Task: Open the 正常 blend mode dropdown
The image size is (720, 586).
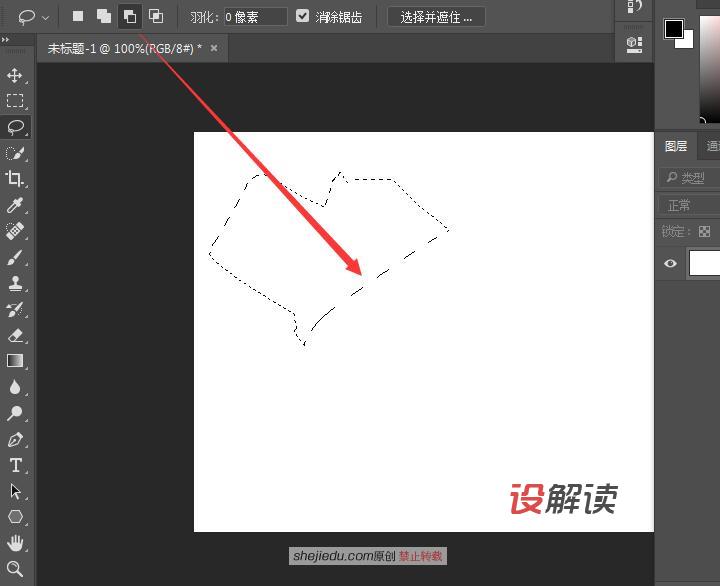Action: point(689,205)
